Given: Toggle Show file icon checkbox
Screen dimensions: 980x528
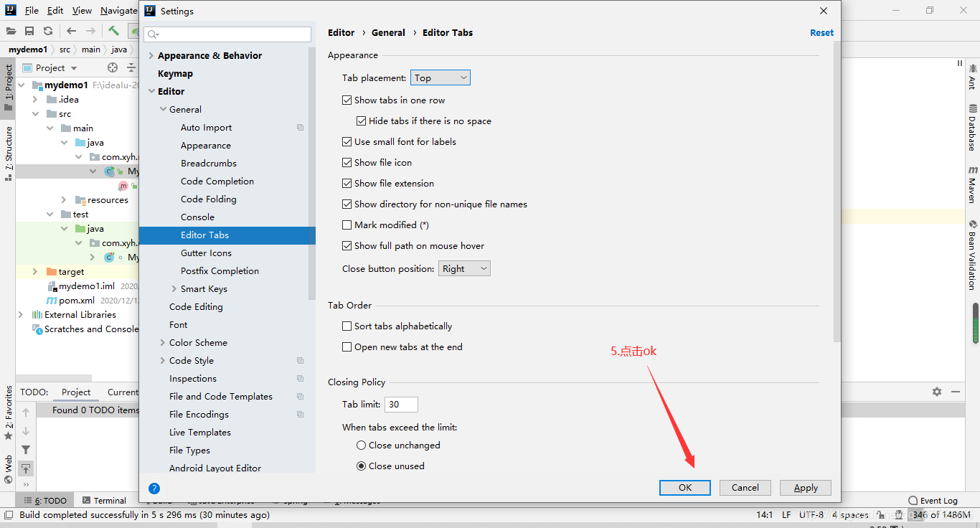Looking at the screenshot, I should click(x=347, y=163).
